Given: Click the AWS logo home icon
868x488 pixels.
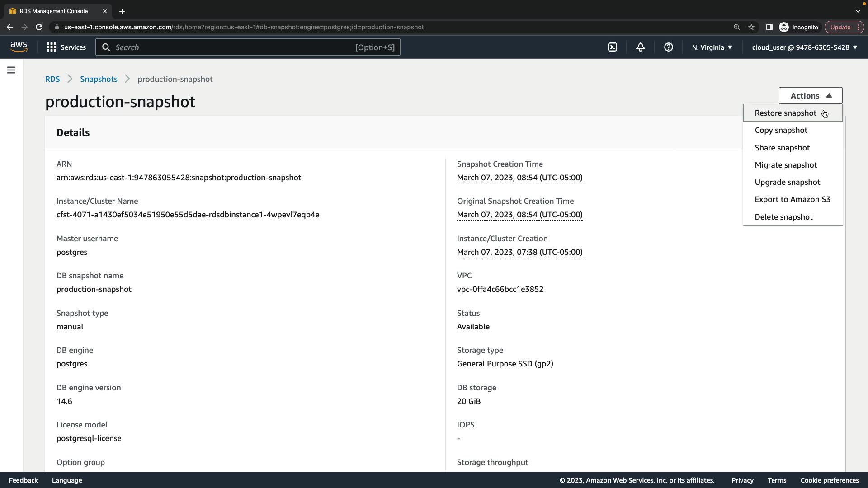Looking at the screenshot, I should (x=19, y=47).
